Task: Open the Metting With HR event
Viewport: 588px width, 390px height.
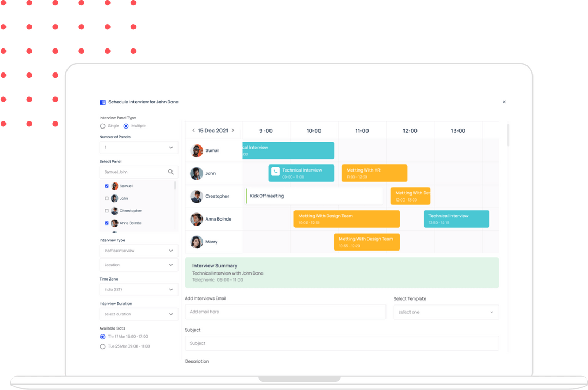Action: pos(374,173)
